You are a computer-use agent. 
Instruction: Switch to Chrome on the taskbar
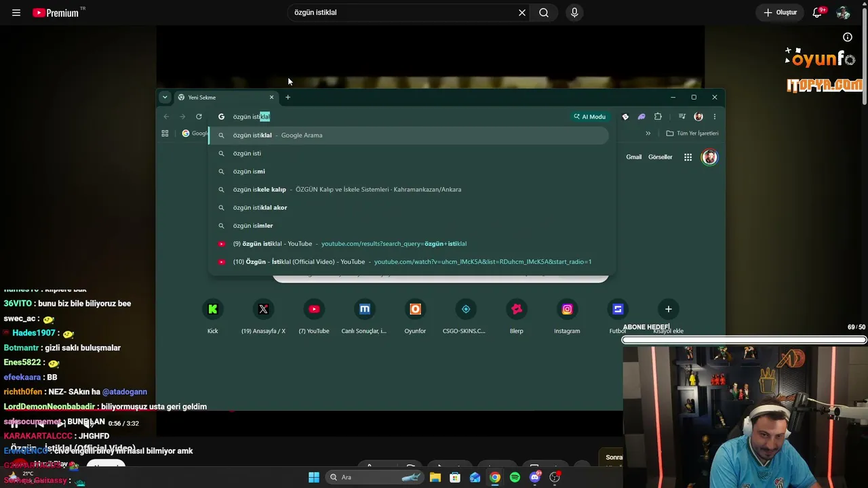click(495, 477)
